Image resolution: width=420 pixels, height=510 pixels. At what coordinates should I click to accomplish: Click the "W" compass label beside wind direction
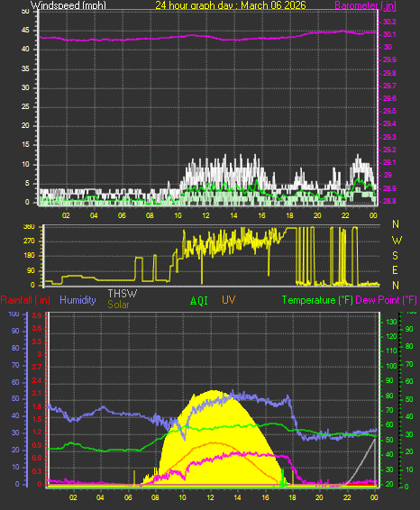click(x=397, y=241)
